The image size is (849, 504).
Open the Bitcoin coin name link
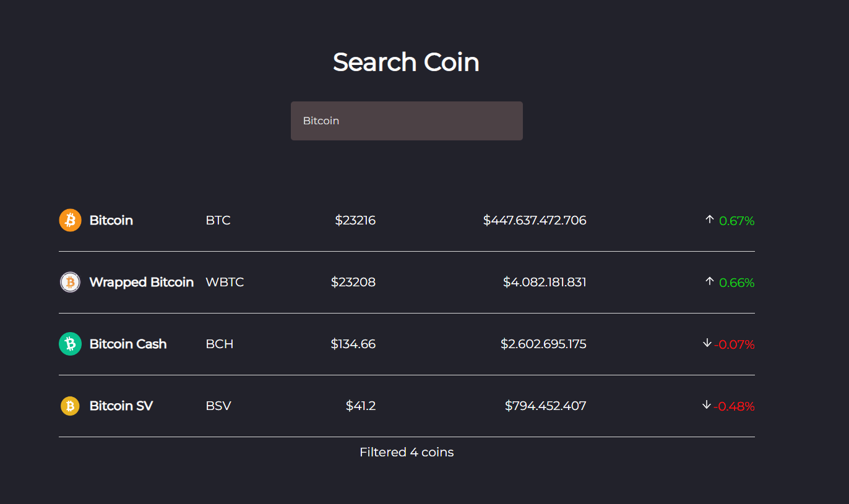111,220
